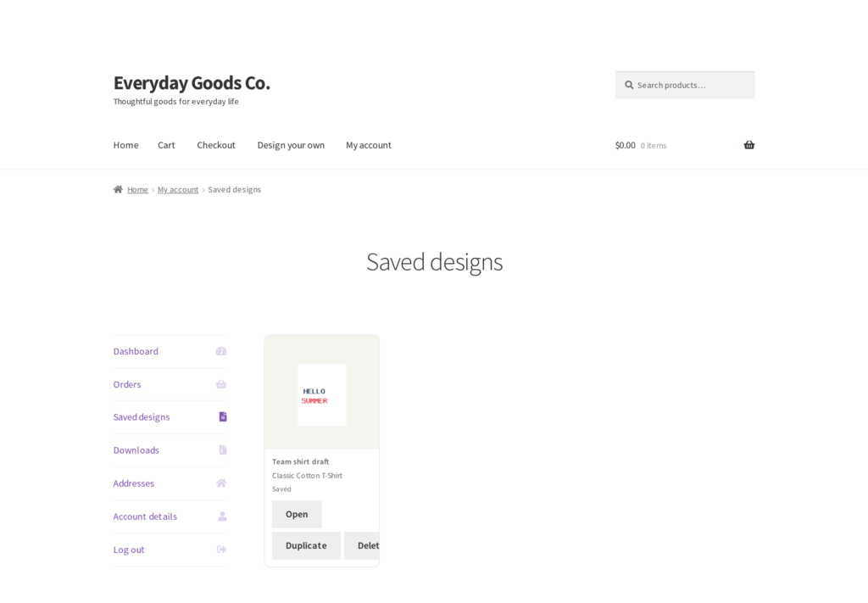Click the HELLO SUMMER design thumbnail
This screenshot has height=603, width=868.
pos(321,395)
